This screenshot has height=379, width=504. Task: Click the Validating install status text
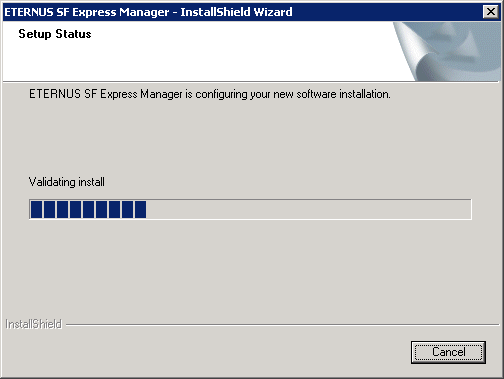[67, 182]
